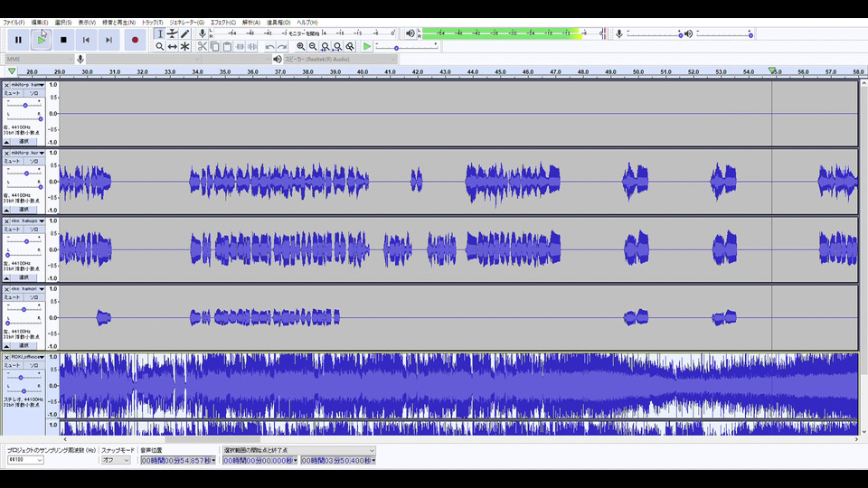Open the ファイル(F) menu
The image size is (868, 488).
coord(14,23)
